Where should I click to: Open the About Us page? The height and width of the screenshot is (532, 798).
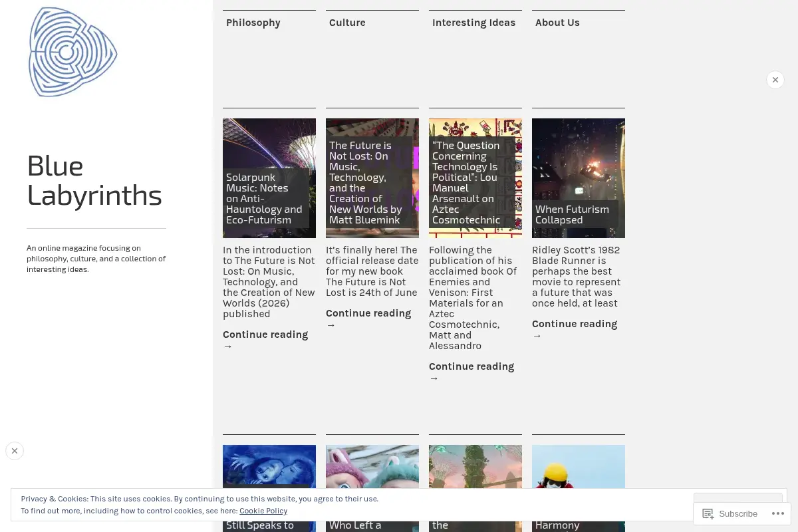[557, 23]
